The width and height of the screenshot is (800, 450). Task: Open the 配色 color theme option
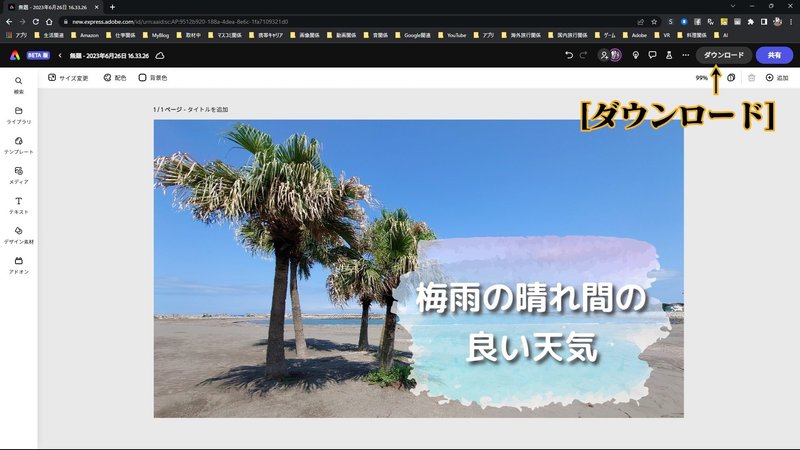point(115,78)
